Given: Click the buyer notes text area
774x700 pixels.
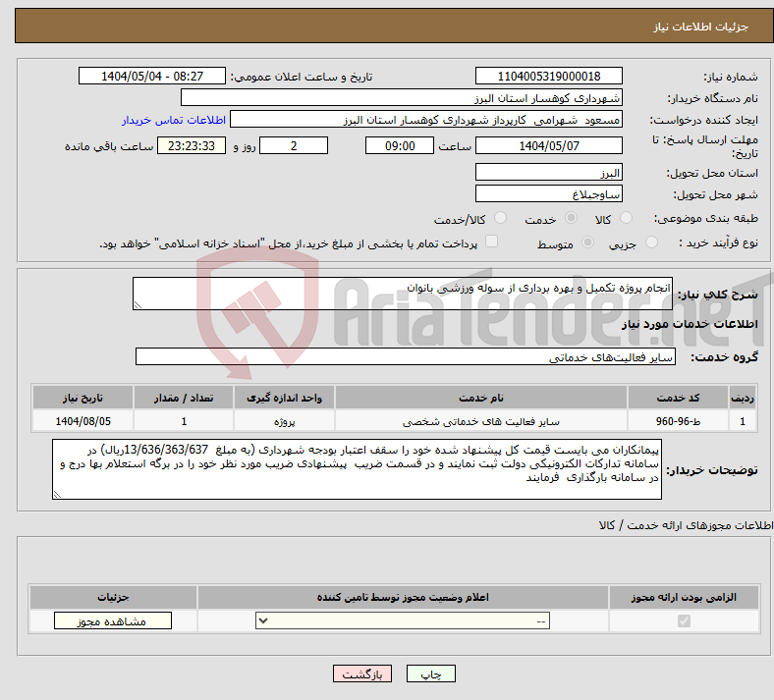Looking at the screenshot, I should click(x=357, y=469).
